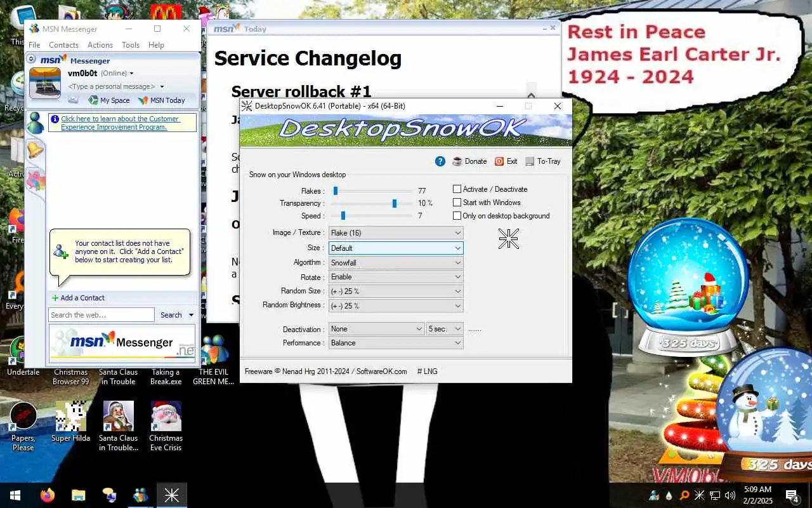Image resolution: width=812 pixels, height=508 pixels.
Task: Toggle the Activate / Deactivate checkbox
Action: (457, 189)
